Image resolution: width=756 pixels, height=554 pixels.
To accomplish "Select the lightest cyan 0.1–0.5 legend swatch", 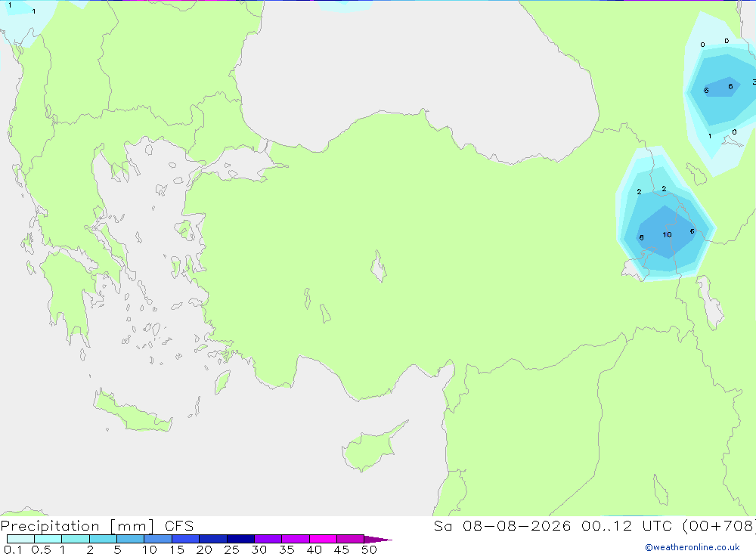I will click(20, 539).
